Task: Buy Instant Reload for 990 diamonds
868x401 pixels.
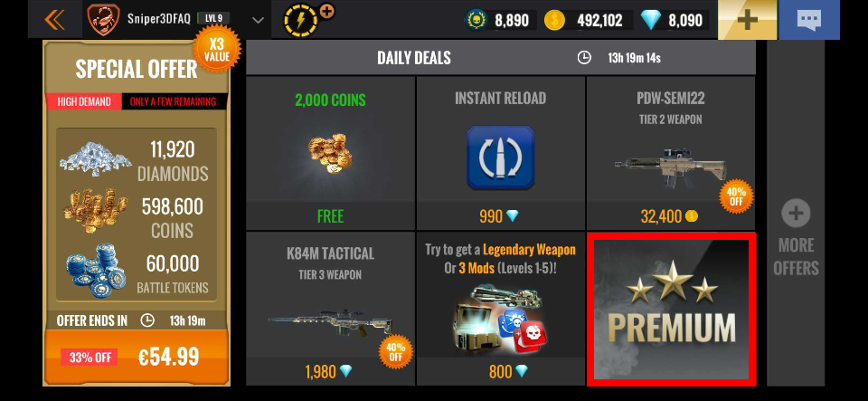Action: (x=500, y=153)
